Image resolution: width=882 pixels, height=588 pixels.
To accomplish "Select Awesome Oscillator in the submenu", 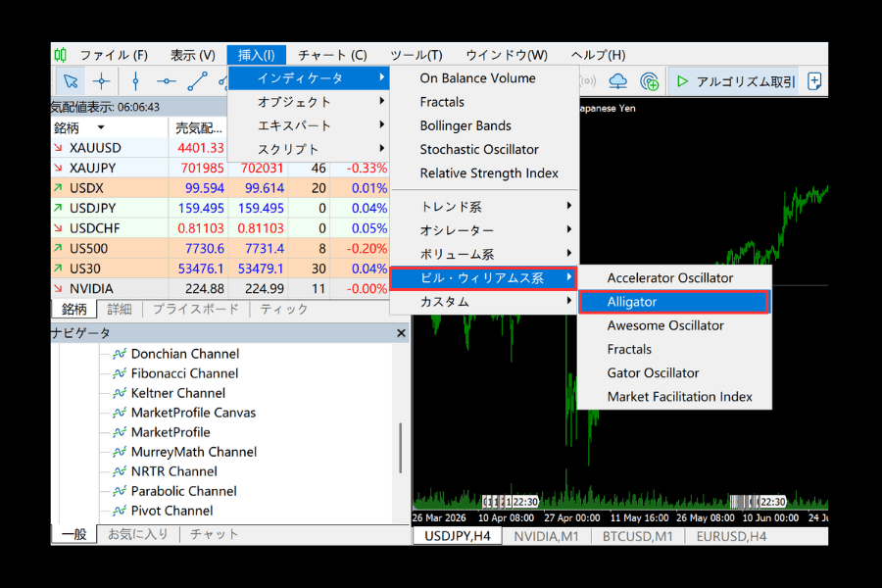I will tap(665, 325).
